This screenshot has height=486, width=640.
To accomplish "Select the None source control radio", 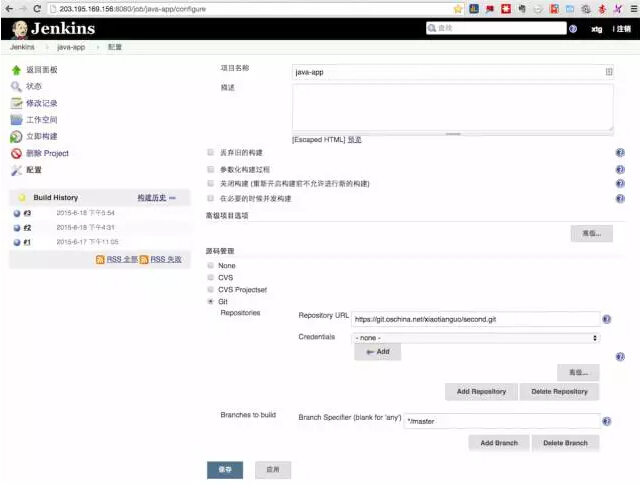I will 211,265.
